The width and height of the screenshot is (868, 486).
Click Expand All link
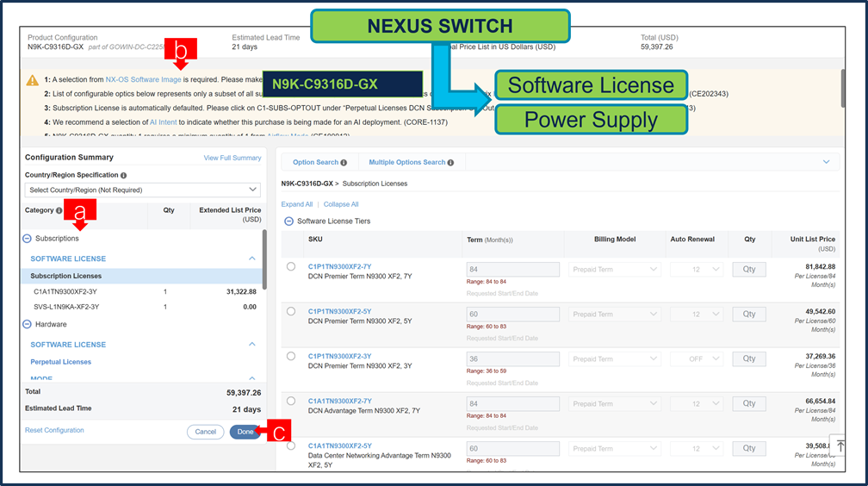297,204
